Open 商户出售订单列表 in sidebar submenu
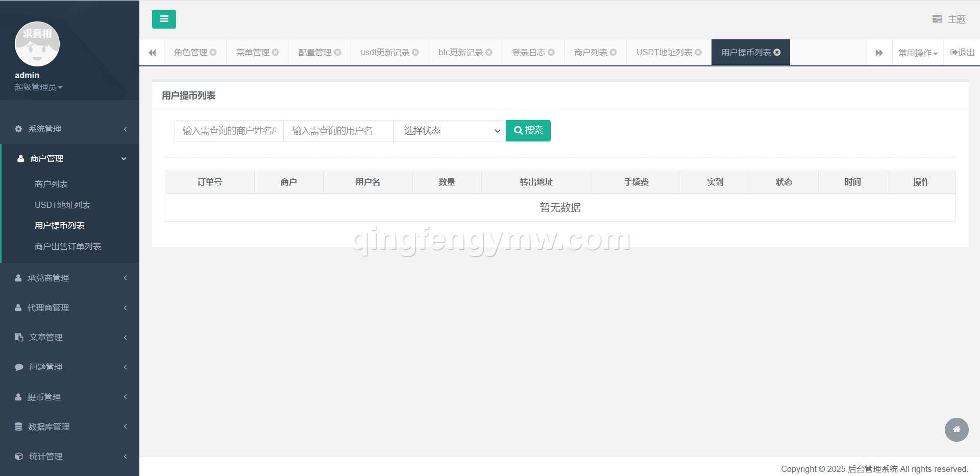Screen dimensions: 980x476 (68, 246)
